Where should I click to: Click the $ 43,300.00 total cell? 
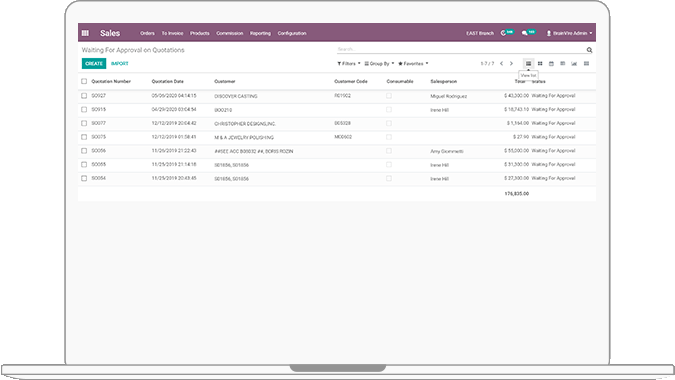517,96
